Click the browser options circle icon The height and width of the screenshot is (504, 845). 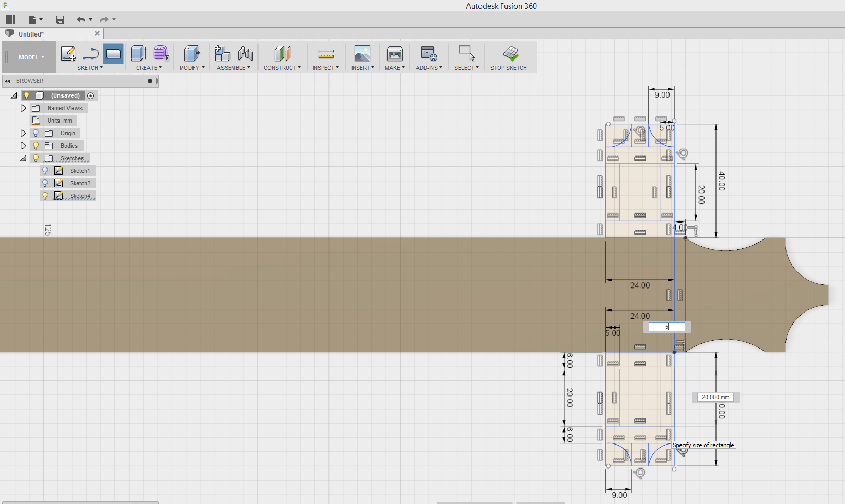coord(150,81)
